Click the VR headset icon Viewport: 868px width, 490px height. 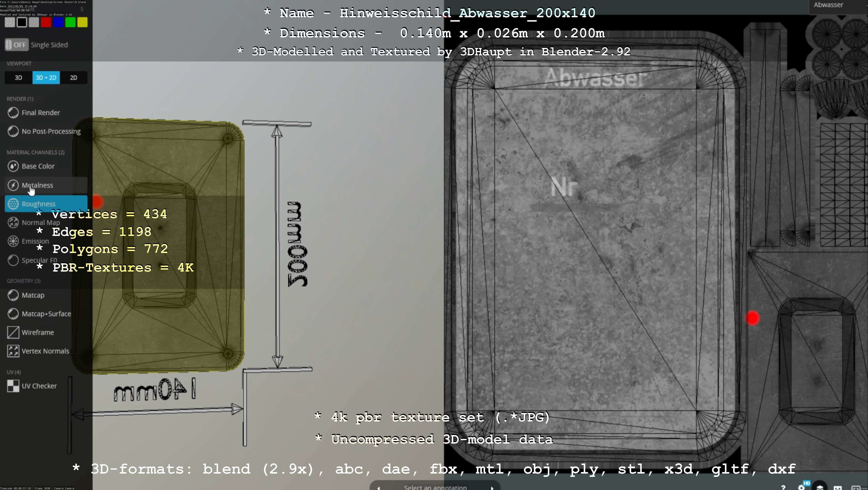point(838,488)
